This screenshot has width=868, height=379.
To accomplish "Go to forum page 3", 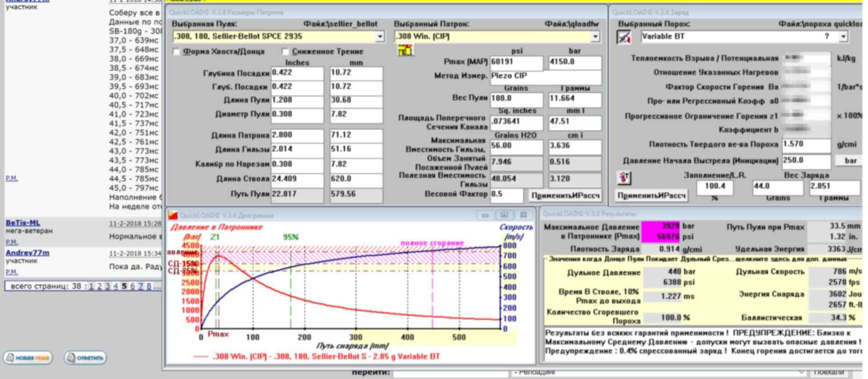I will click(108, 286).
